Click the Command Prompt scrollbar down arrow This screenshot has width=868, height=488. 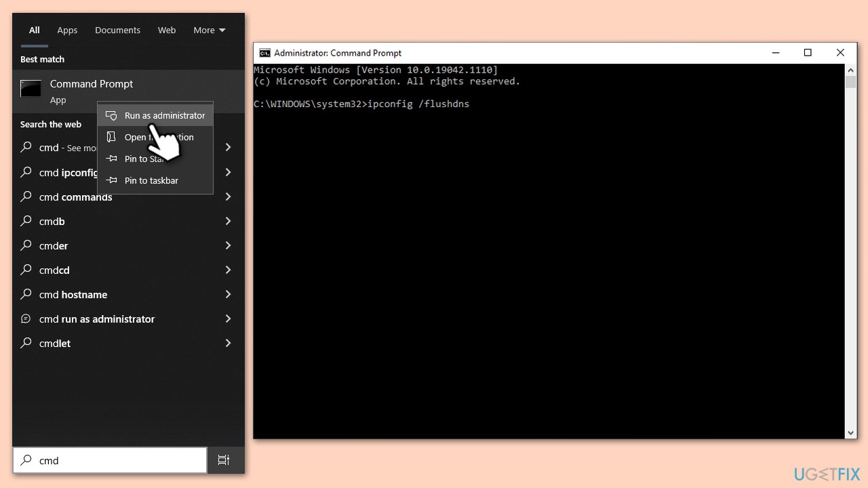coord(850,432)
